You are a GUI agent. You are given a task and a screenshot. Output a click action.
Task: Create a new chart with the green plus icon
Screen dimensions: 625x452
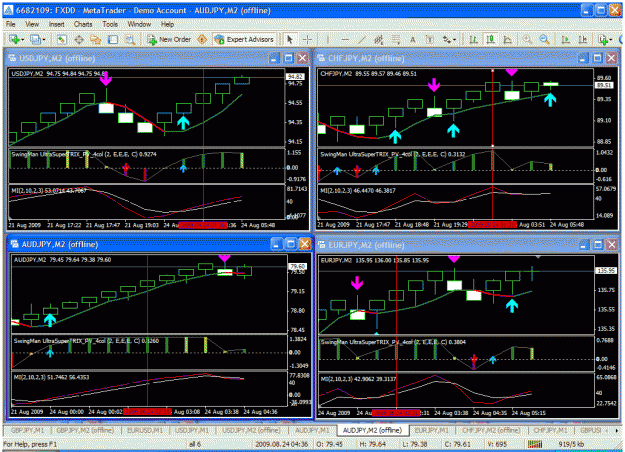(x=14, y=39)
